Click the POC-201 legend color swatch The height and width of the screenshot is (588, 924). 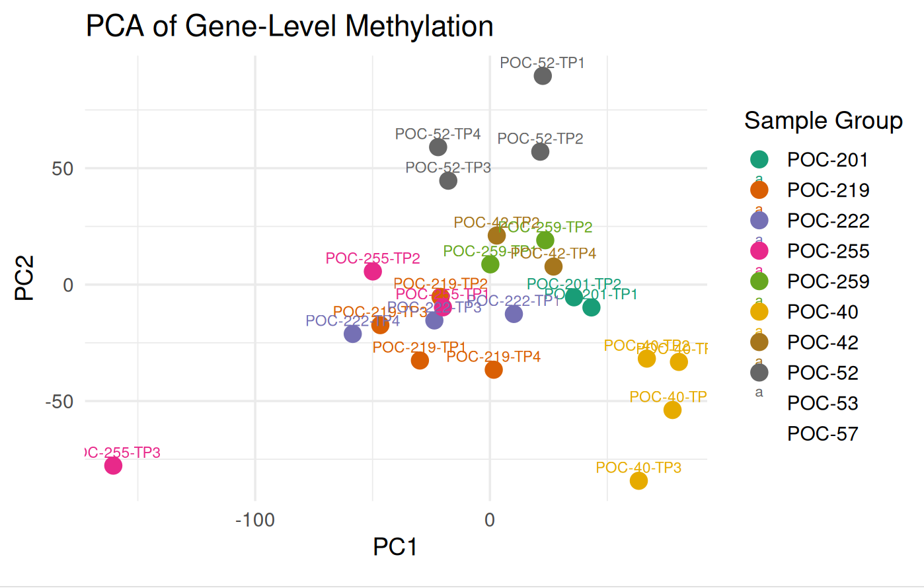pos(759,159)
